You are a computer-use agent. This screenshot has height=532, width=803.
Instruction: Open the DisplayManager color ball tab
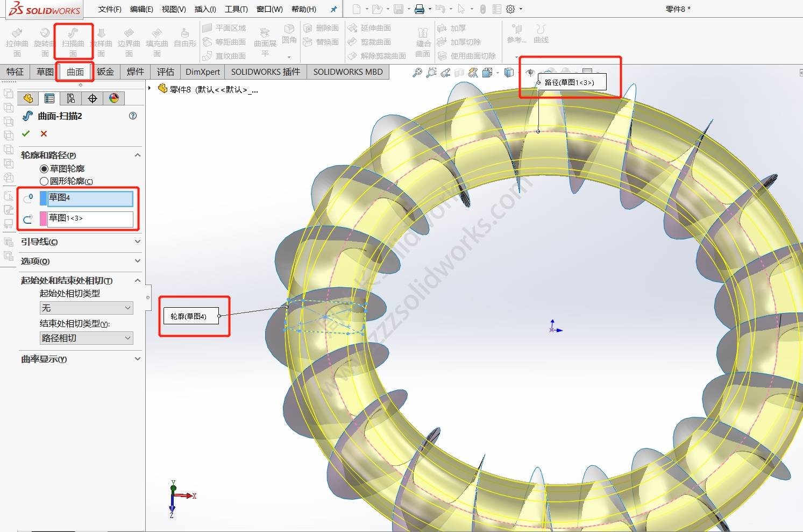click(x=114, y=98)
